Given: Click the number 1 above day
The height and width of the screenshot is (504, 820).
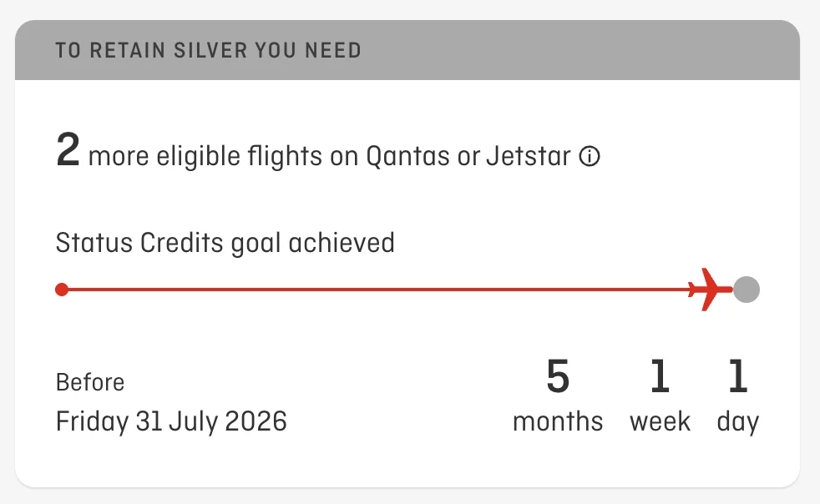Looking at the screenshot, I should click(737, 377).
